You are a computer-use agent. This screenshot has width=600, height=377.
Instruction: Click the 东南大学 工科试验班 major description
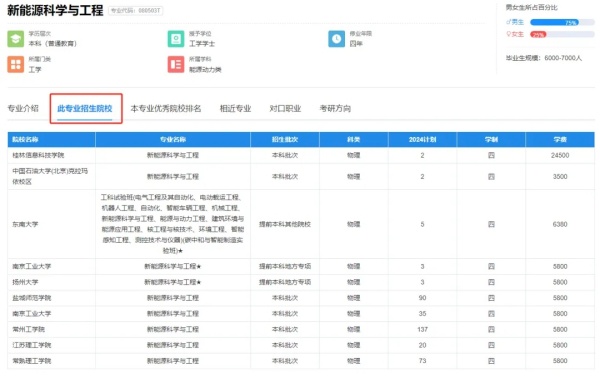(173, 224)
